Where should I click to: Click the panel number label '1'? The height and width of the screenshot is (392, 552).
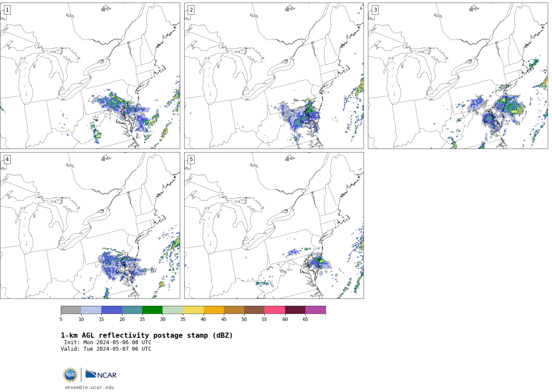pos(7,10)
